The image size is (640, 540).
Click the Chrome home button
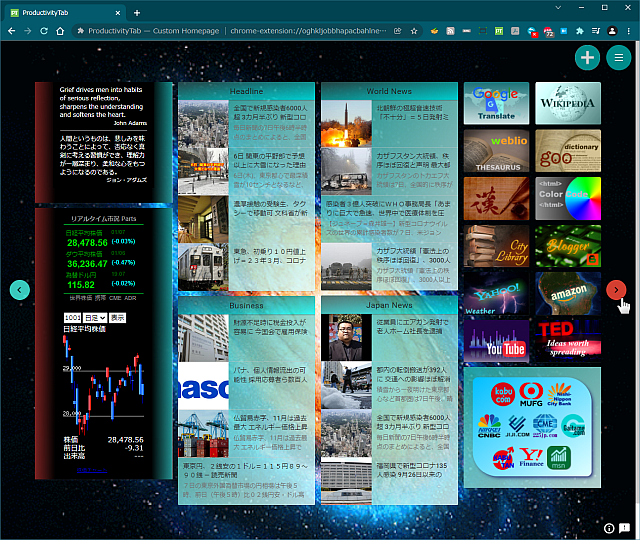coord(60,31)
